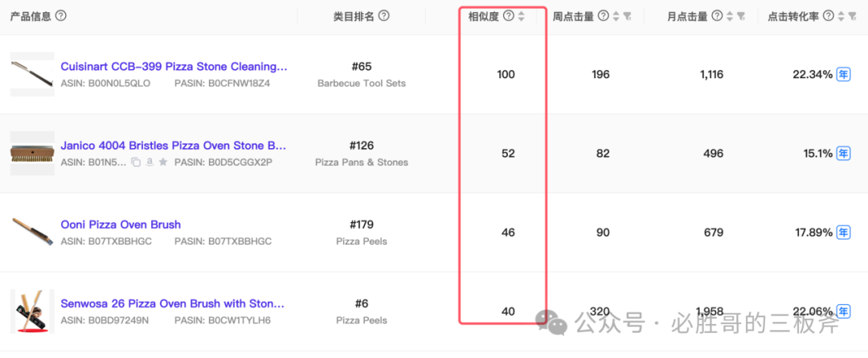The height and width of the screenshot is (358, 868).
Task: Click help icon beside 点击转化率
Action: coord(828,16)
